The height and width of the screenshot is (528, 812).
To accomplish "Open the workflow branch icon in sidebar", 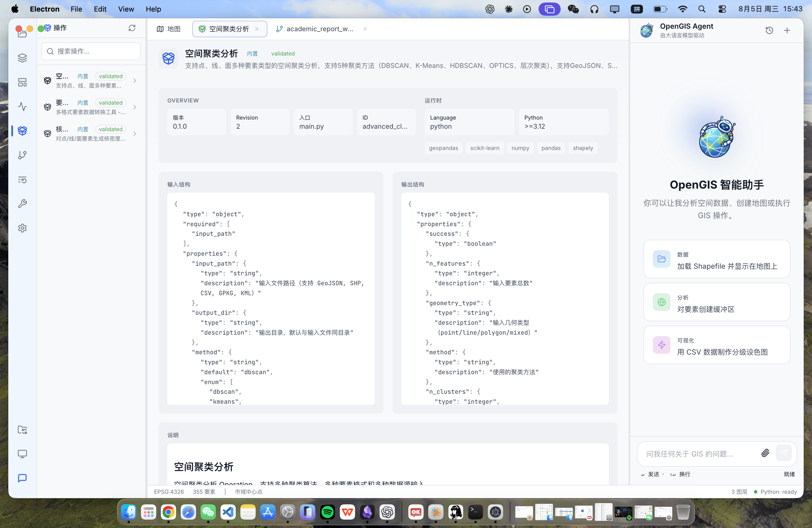I will click(x=23, y=155).
